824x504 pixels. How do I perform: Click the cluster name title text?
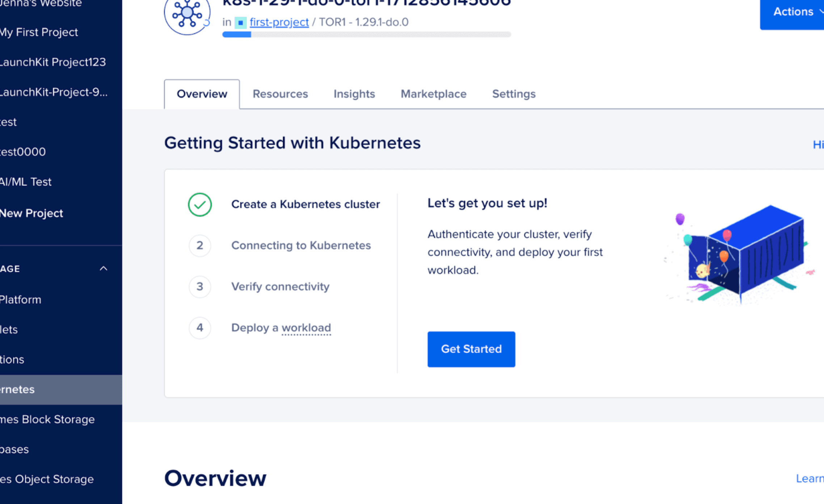point(366,4)
